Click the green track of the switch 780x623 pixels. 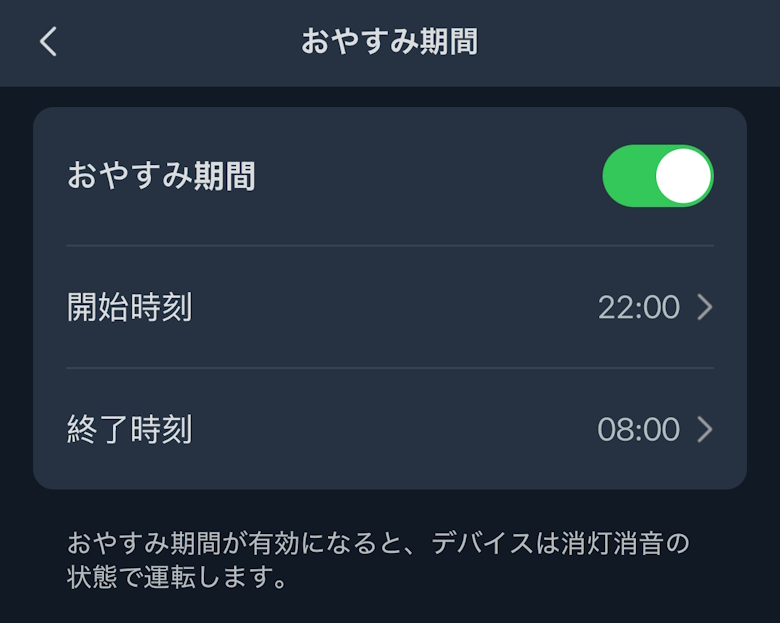628,176
